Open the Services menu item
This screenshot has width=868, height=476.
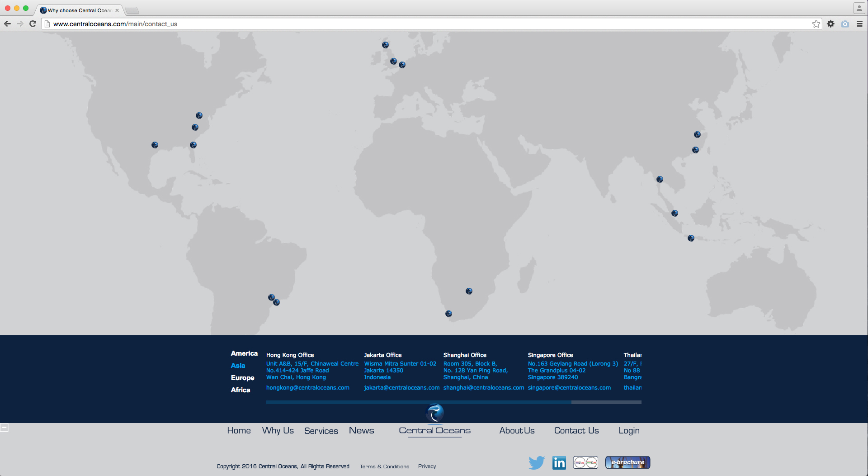pos(321,431)
